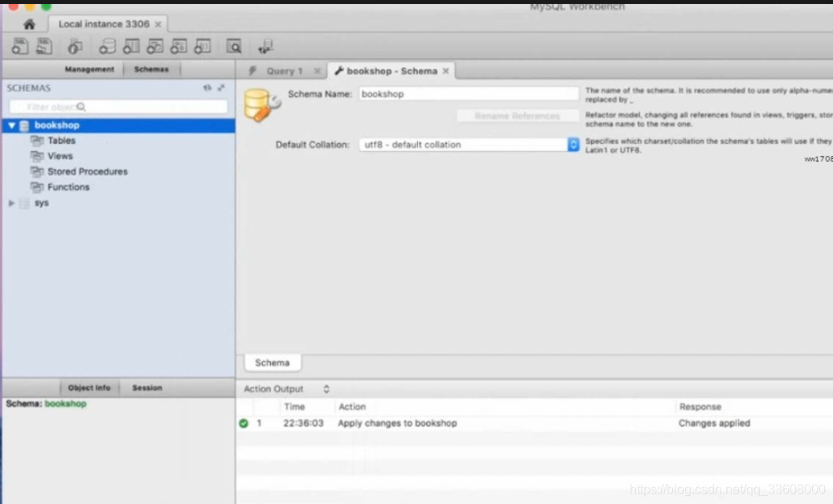This screenshot has height=504, width=833.
Task: Click the Schema Name input field
Action: tap(469, 94)
